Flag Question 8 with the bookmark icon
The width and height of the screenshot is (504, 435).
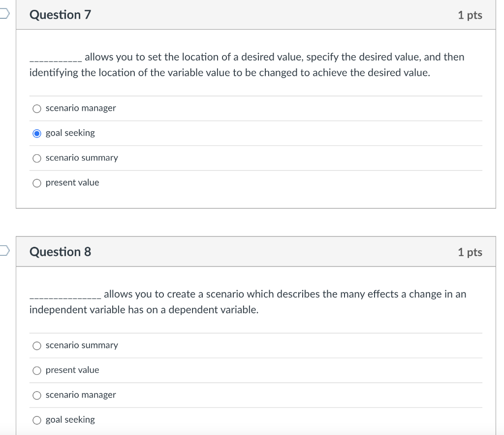click(4, 250)
